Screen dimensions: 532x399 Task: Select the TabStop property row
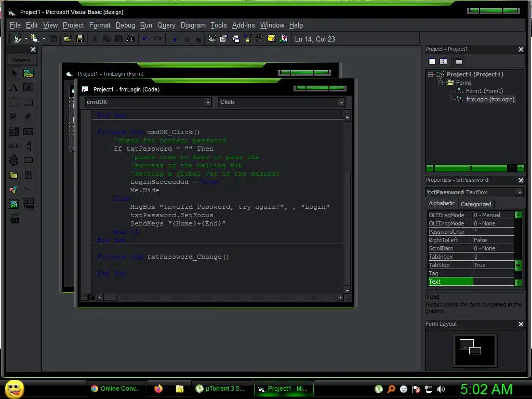(471, 265)
